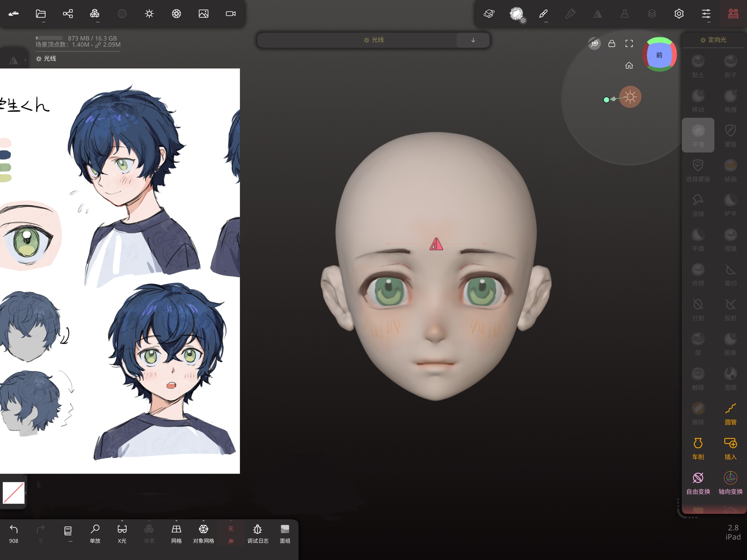The image size is (747, 560).
Task: Toggle X光 x-ray mode
Action: pyautogui.click(x=122, y=533)
